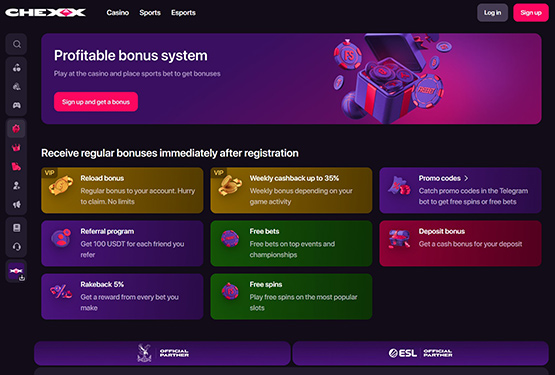Click the Referral program person icon
This screenshot has width=555, height=375.
pos(61,238)
